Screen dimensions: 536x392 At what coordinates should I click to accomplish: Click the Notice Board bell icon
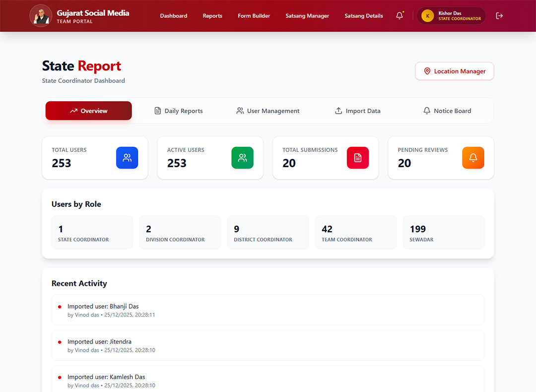tap(427, 111)
